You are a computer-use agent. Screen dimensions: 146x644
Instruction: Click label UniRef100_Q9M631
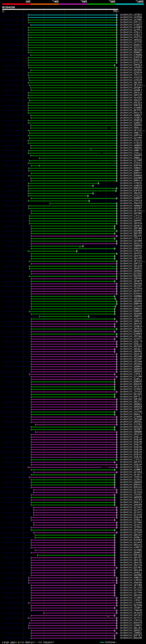point(131,321)
